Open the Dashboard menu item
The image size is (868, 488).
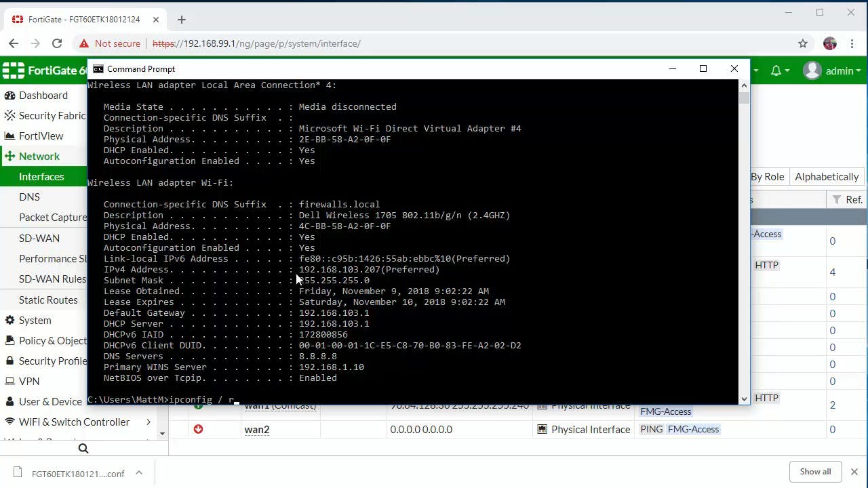43,96
